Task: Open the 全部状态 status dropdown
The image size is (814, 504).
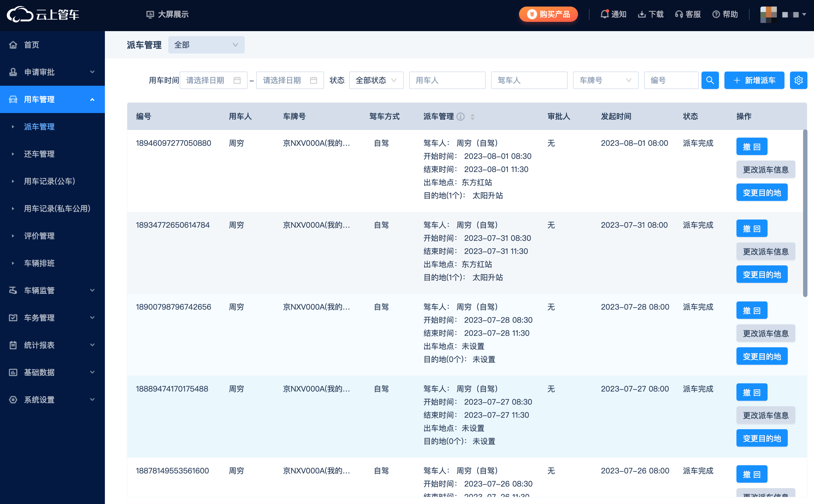Action: tap(376, 80)
